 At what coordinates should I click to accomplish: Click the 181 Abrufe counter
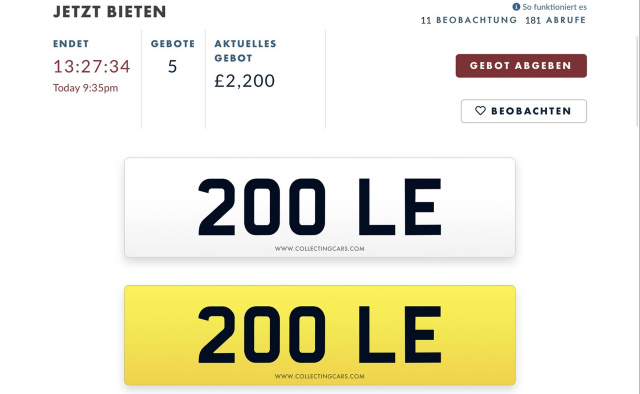coord(556,20)
